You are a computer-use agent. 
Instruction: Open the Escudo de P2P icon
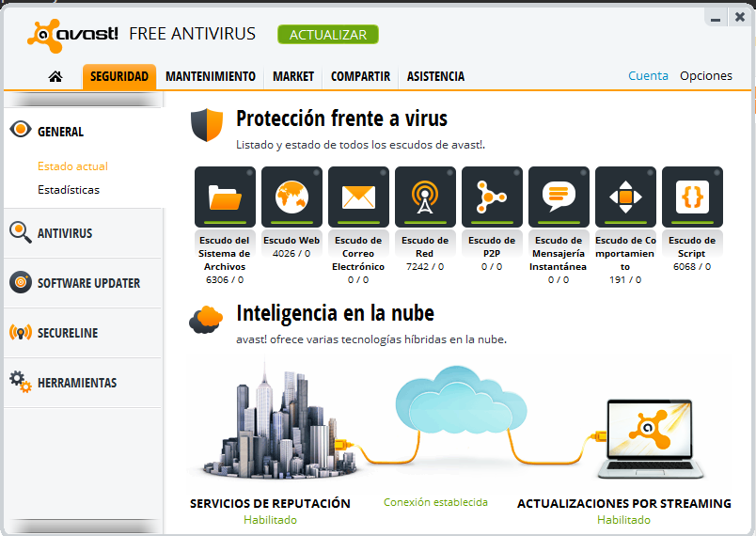coord(492,197)
